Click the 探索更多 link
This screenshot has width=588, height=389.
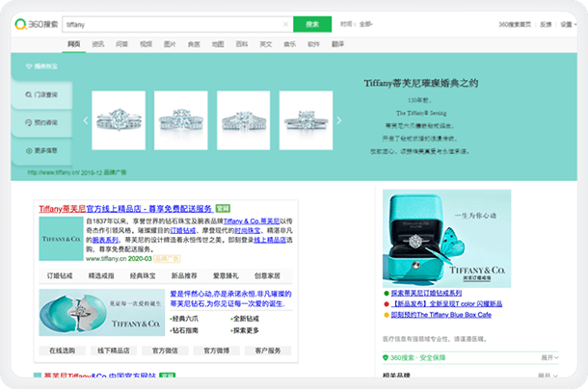(245, 330)
